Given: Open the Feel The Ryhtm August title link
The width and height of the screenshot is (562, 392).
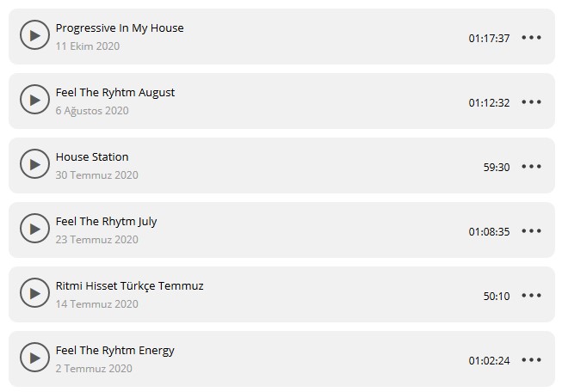Looking at the screenshot, I should (x=115, y=93).
